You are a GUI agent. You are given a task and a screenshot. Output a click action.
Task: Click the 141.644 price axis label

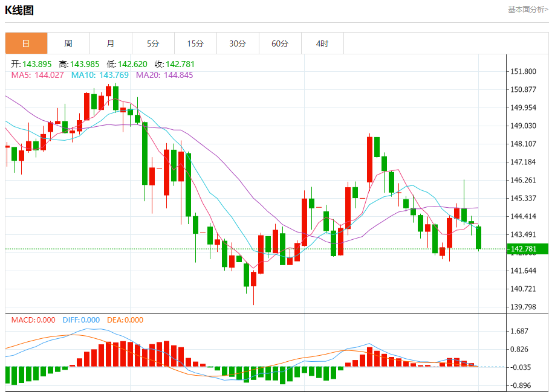pos(524,271)
